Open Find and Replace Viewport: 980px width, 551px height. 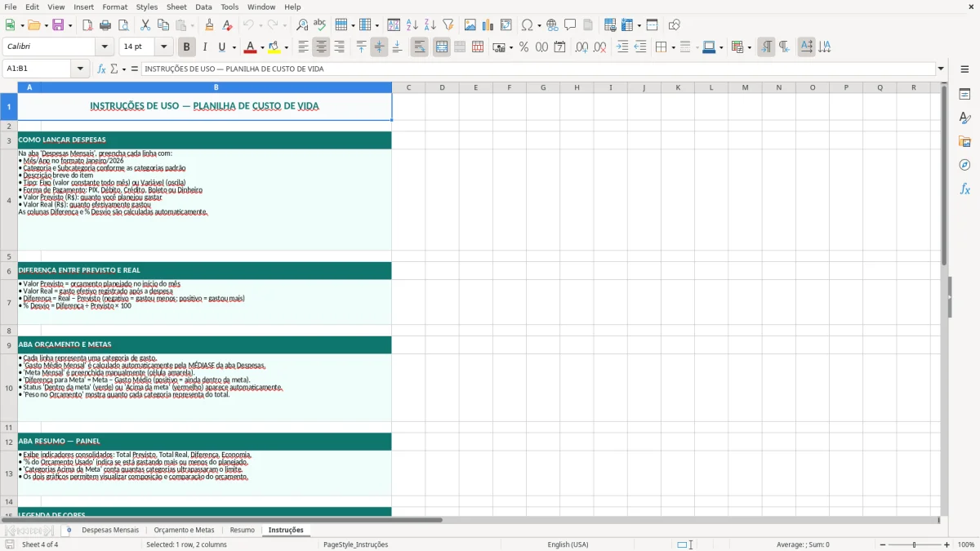pyautogui.click(x=302, y=25)
